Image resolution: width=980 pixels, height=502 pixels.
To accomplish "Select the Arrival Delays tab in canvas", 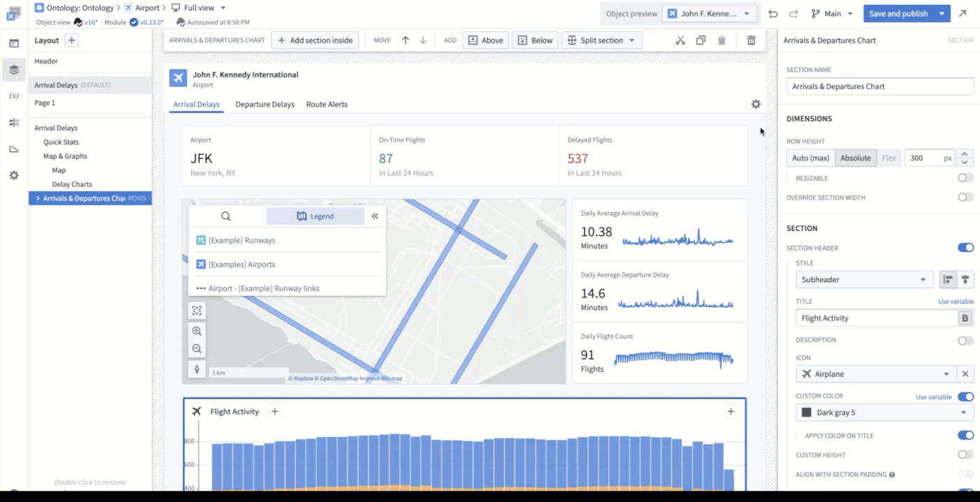I will pyautogui.click(x=197, y=104).
